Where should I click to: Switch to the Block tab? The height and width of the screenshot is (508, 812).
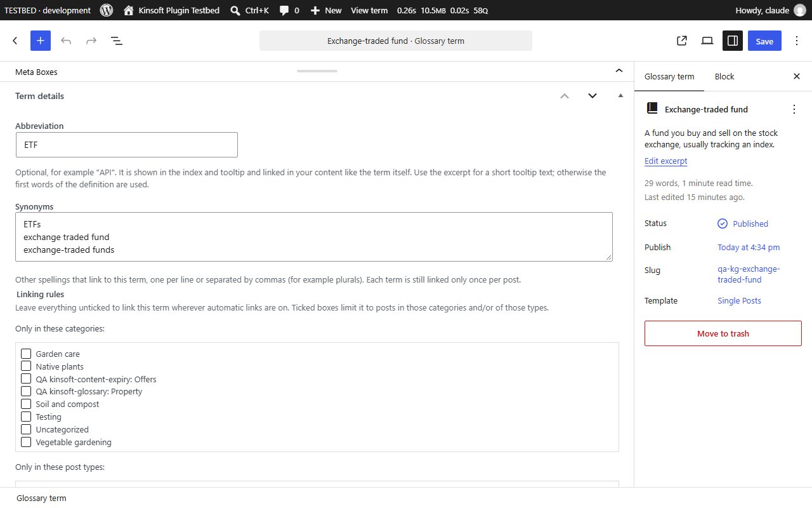(724, 76)
